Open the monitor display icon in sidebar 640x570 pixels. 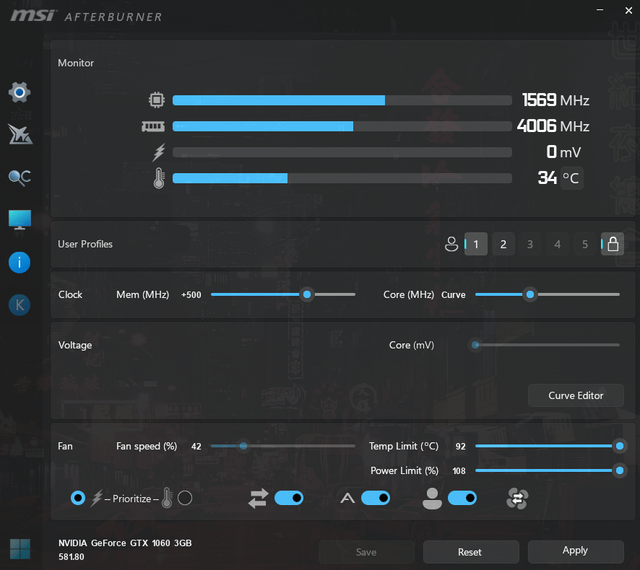click(x=19, y=219)
